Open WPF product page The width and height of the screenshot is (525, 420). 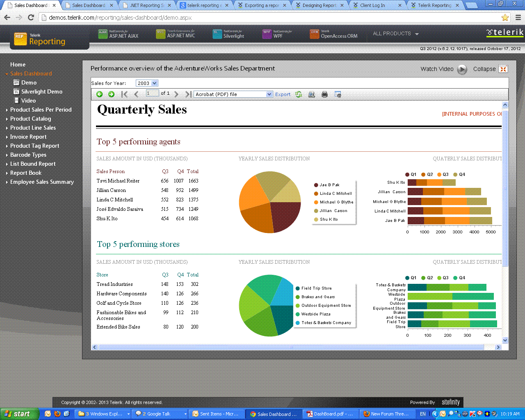tap(277, 34)
